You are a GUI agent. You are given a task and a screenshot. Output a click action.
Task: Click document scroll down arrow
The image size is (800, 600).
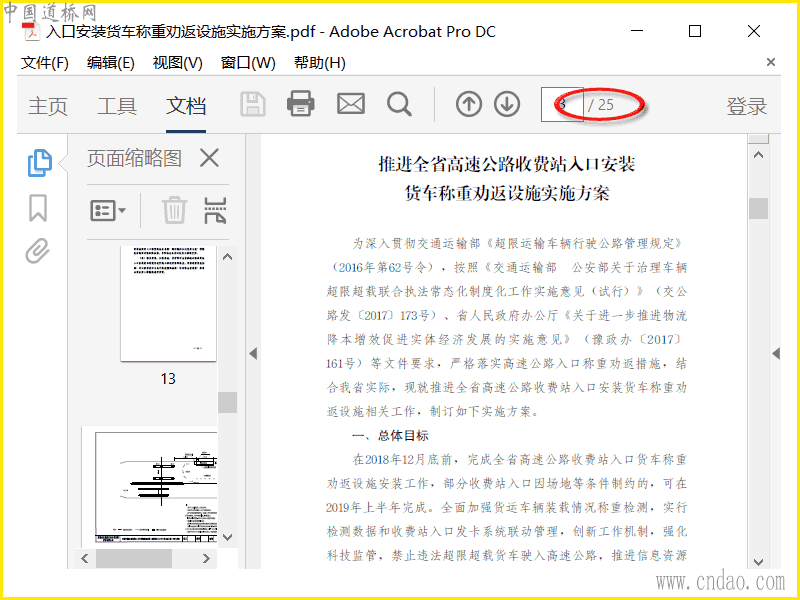click(759, 562)
